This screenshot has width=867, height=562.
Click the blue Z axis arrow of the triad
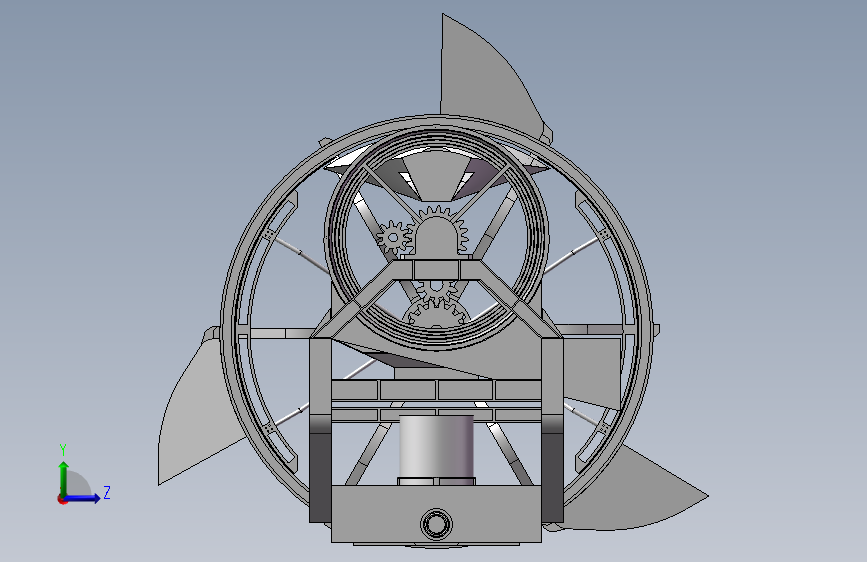click(83, 498)
